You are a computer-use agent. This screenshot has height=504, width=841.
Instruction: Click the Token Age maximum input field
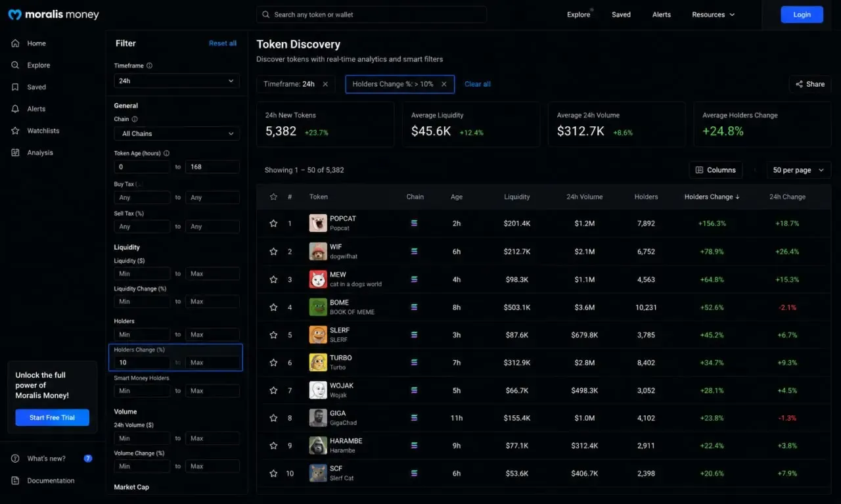tap(212, 167)
